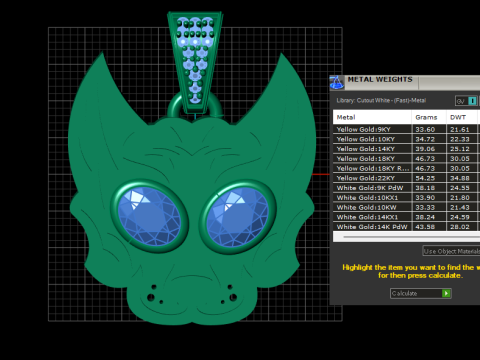480x360 pixels.
Task: Toggle the teal GV library switch
Action: coord(472,101)
